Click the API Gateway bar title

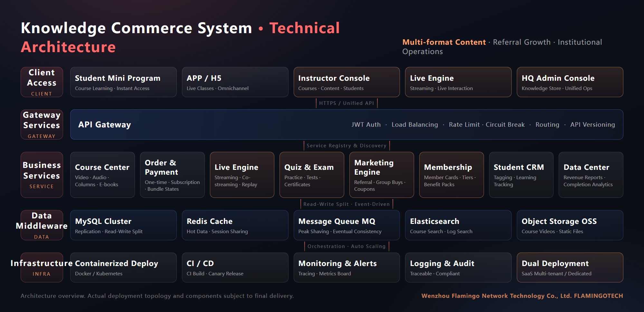click(x=105, y=124)
